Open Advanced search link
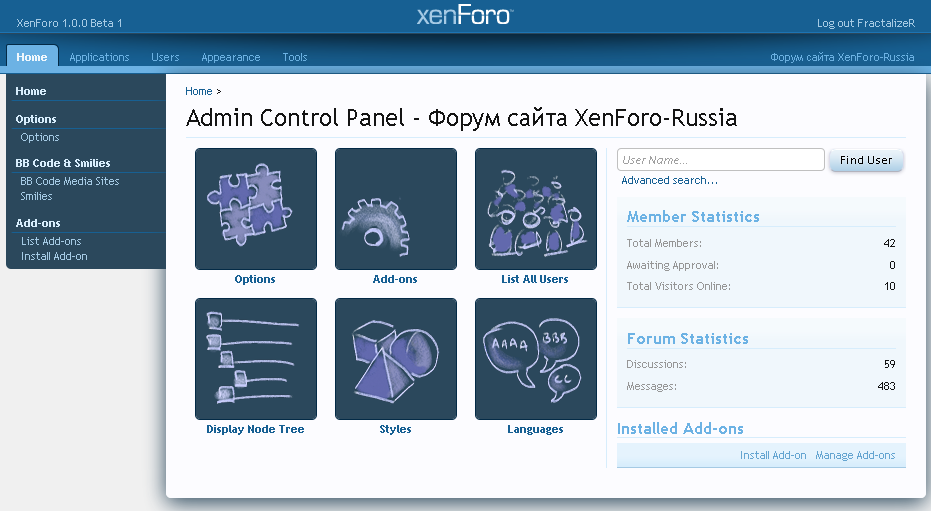The width and height of the screenshot is (931, 511). [669, 180]
